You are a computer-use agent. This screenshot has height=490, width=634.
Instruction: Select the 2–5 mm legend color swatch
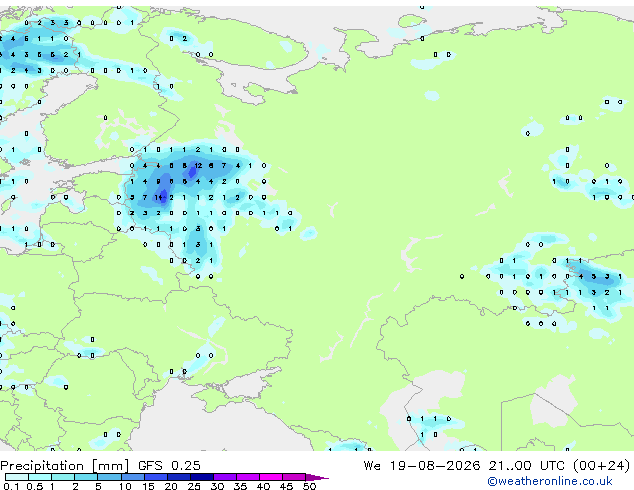(x=86, y=477)
